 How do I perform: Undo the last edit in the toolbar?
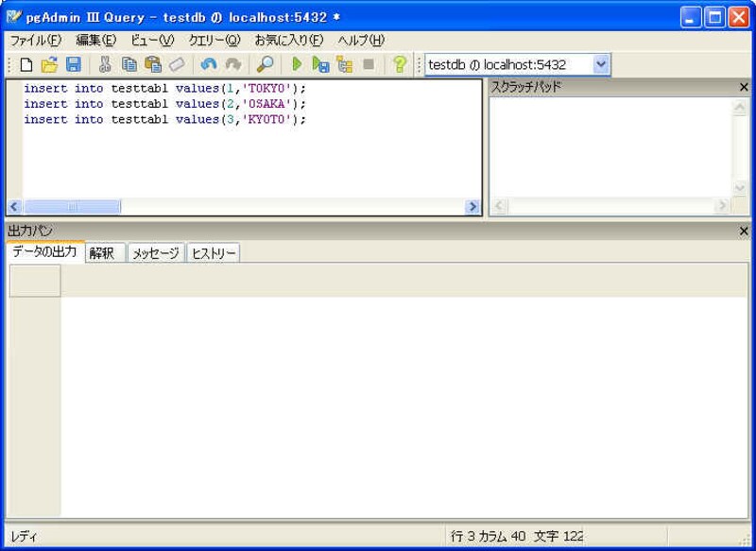click(209, 65)
